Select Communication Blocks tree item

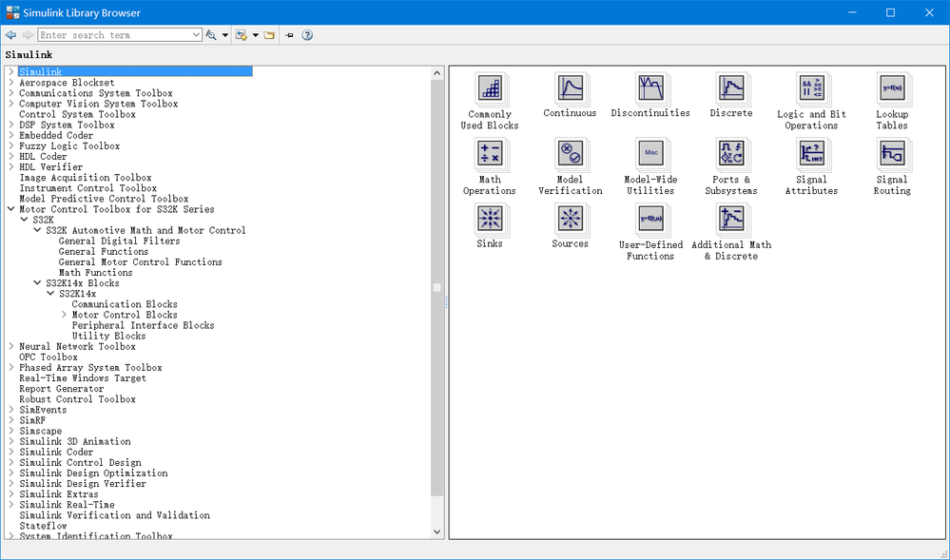coord(125,304)
